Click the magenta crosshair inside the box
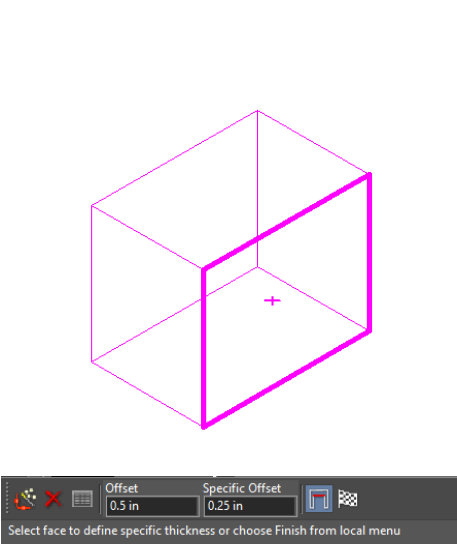 [272, 300]
